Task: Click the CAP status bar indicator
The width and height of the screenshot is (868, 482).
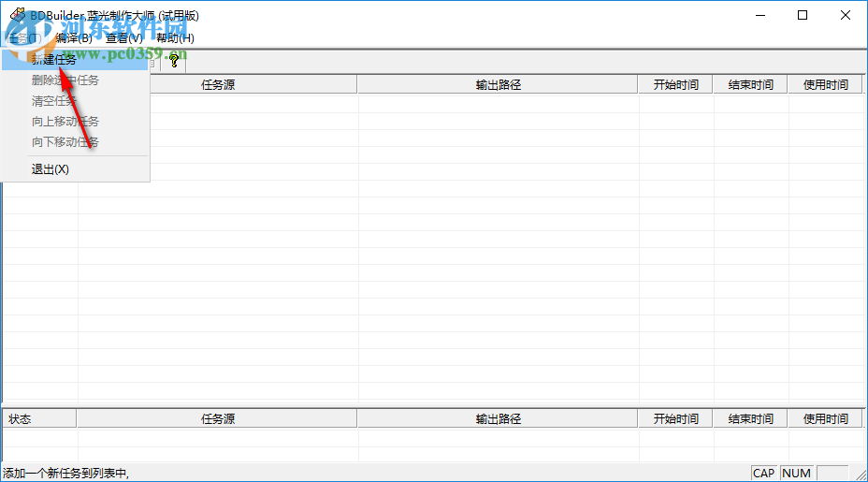Action: pos(763,474)
